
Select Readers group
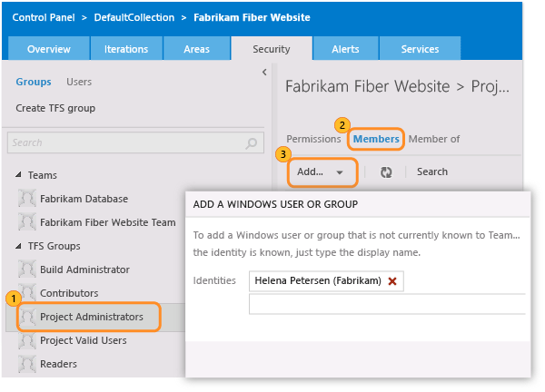(x=58, y=364)
